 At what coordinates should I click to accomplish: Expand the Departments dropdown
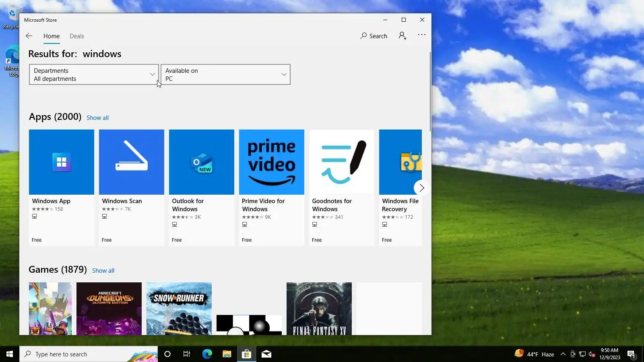click(x=94, y=74)
